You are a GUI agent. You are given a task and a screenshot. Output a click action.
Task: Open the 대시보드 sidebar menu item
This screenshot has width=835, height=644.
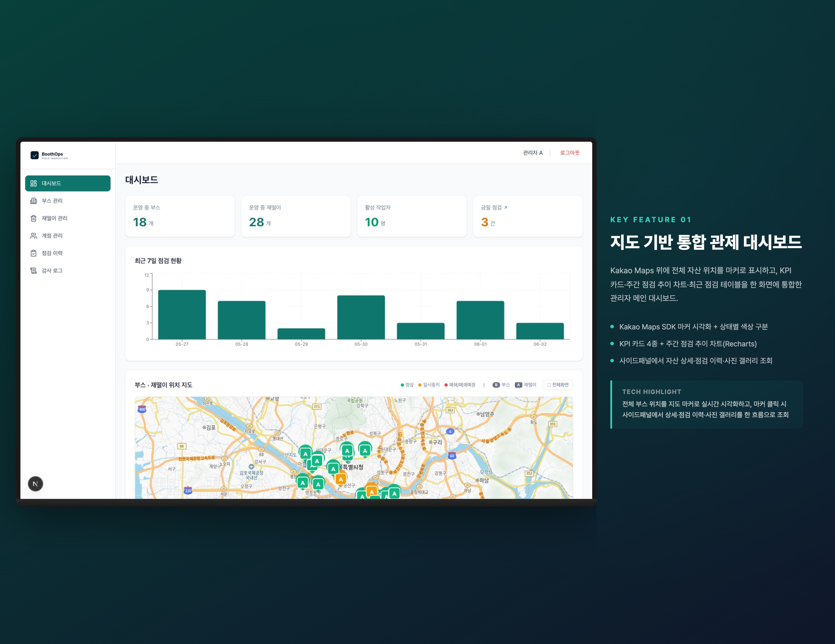(68, 183)
